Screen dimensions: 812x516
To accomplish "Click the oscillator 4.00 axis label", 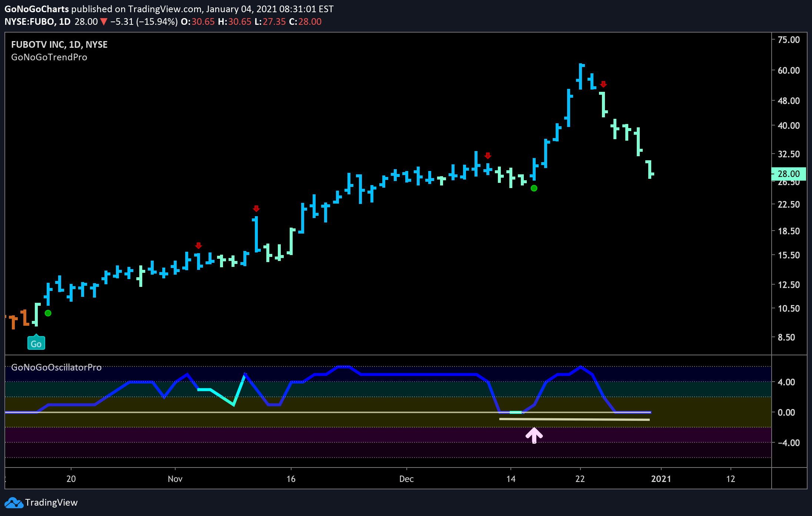I will tap(786, 382).
